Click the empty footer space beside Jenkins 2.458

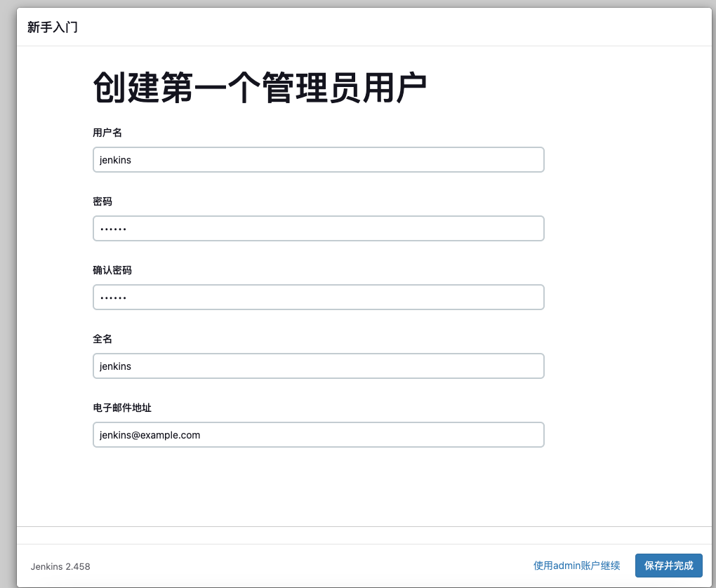(x=309, y=566)
